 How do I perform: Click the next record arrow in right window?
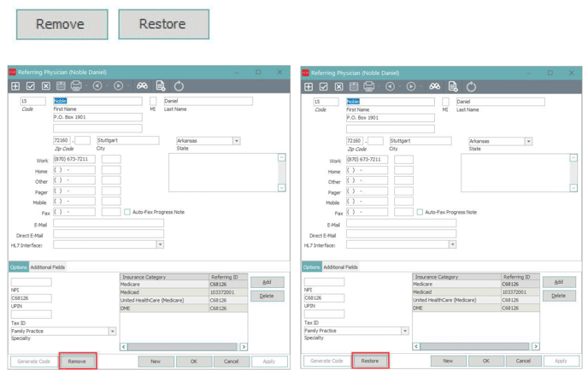click(411, 86)
